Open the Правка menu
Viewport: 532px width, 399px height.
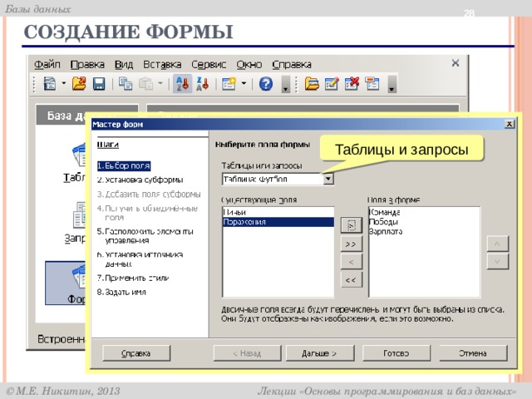pyautogui.click(x=87, y=65)
